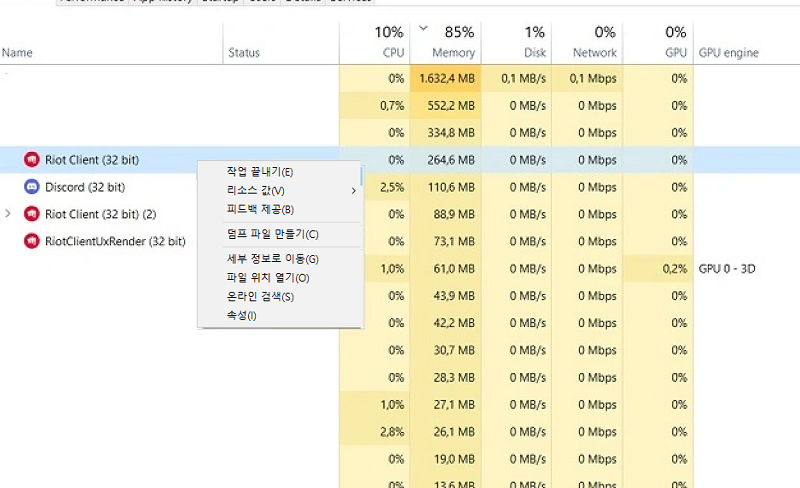The image size is (800, 488).
Task: Choose 세부 정보로 이동(G) in context menu
Action: [x=272, y=259]
